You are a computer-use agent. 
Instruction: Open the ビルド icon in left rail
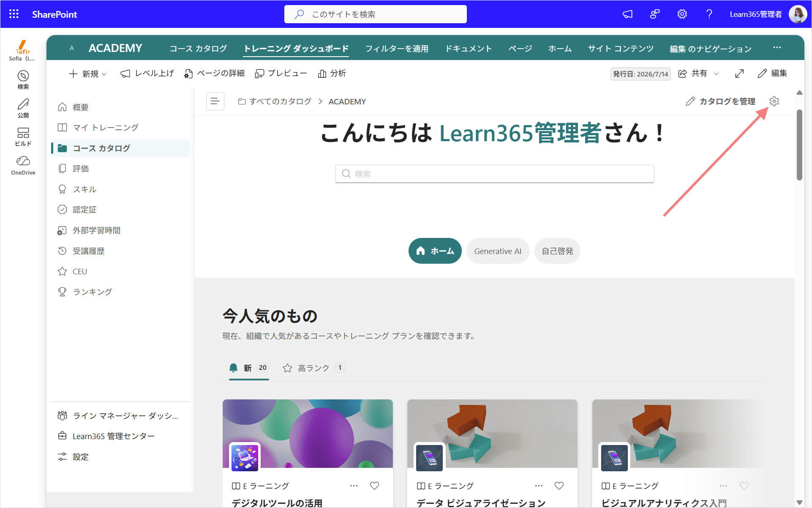23,137
